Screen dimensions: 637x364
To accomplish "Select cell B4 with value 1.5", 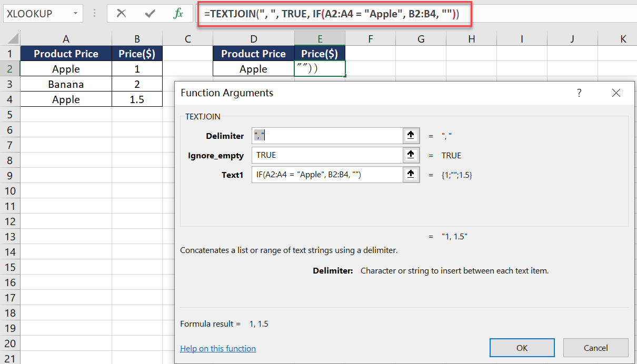I will click(x=137, y=99).
